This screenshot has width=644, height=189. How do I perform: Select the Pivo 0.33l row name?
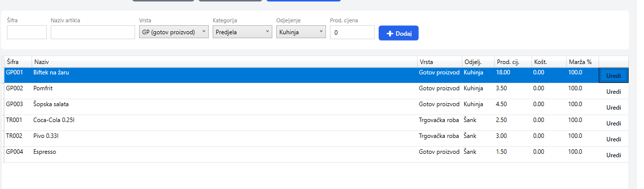(46, 136)
